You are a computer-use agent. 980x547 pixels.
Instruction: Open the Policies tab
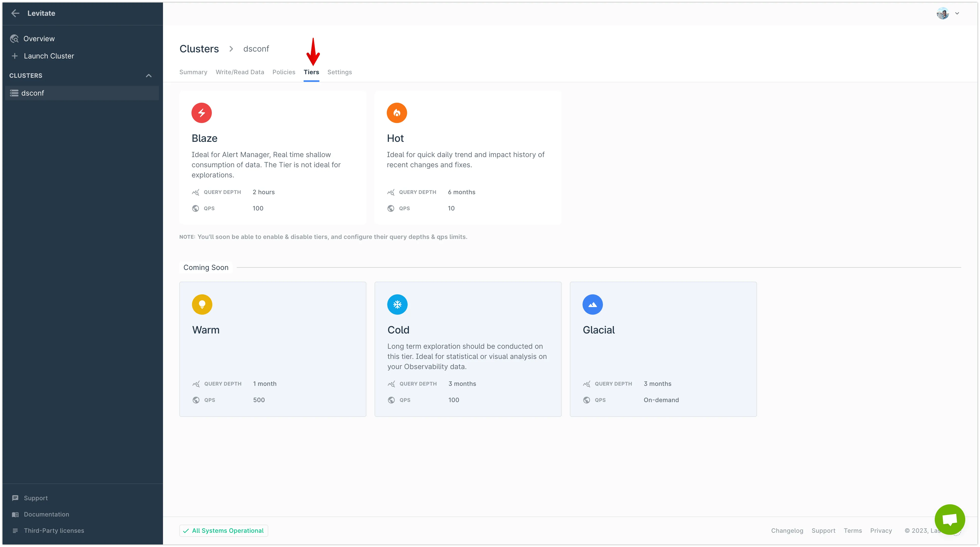click(x=284, y=72)
